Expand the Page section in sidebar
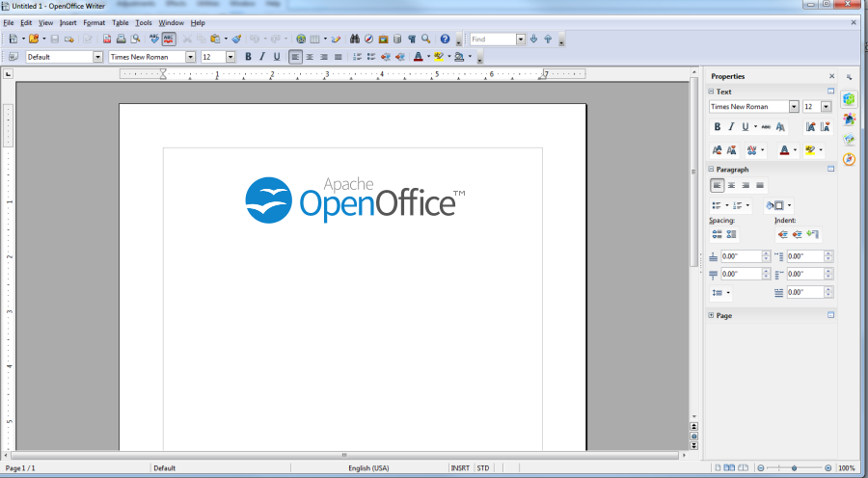Screen dimensions: 868x478 (711, 315)
